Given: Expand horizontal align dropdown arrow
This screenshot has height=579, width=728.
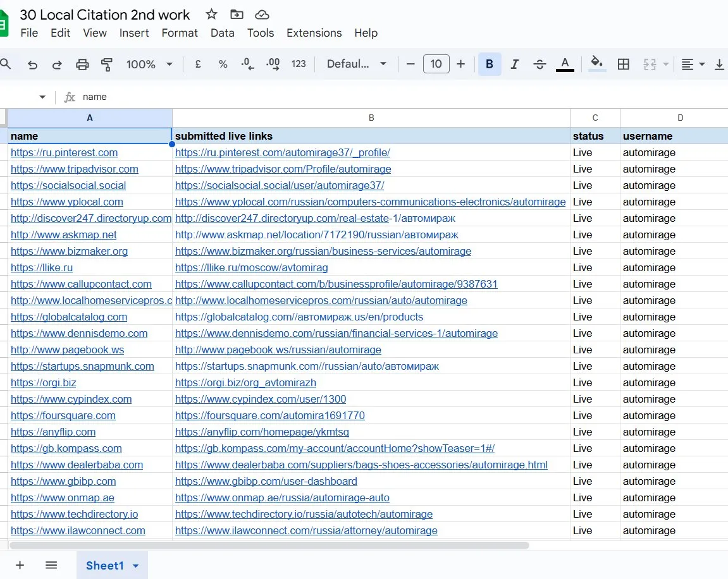Looking at the screenshot, I should click(702, 64).
